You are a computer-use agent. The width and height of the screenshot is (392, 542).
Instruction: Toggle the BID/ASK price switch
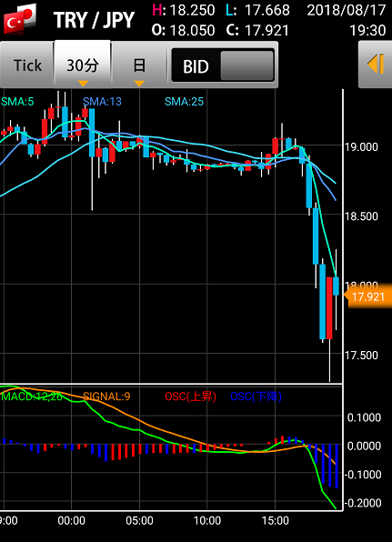coord(223,65)
